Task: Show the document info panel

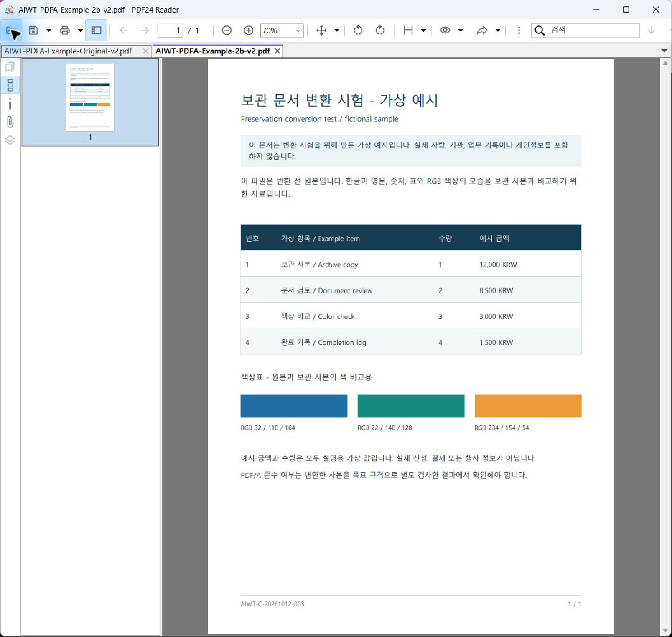Action: click(x=10, y=104)
